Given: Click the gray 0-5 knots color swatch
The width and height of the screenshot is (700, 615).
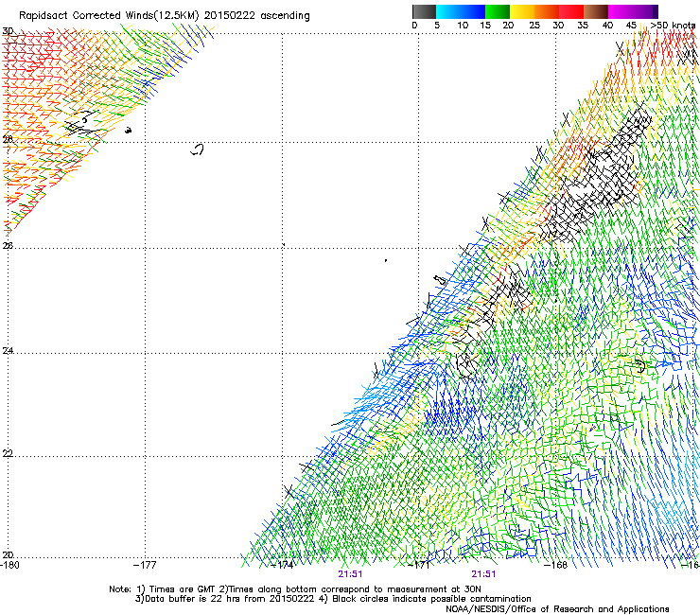Looking at the screenshot, I should 424,11.
